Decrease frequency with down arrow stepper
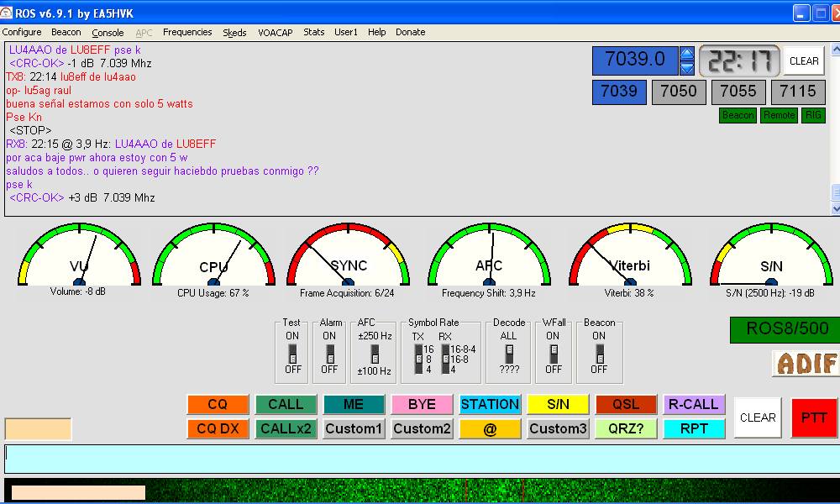The height and width of the screenshot is (504, 840). coord(687,68)
